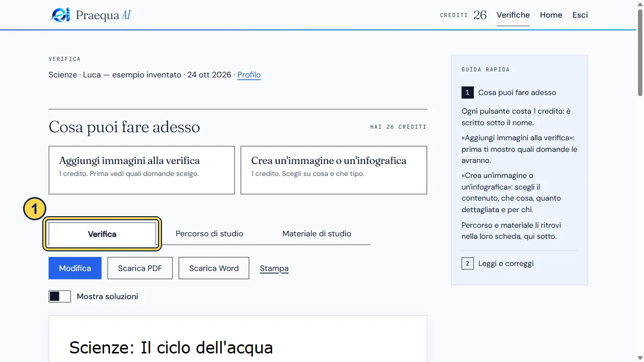Click the Praequa AI brand name
The height and width of the screenshot is (362, 644).
[x=103, y=15]
